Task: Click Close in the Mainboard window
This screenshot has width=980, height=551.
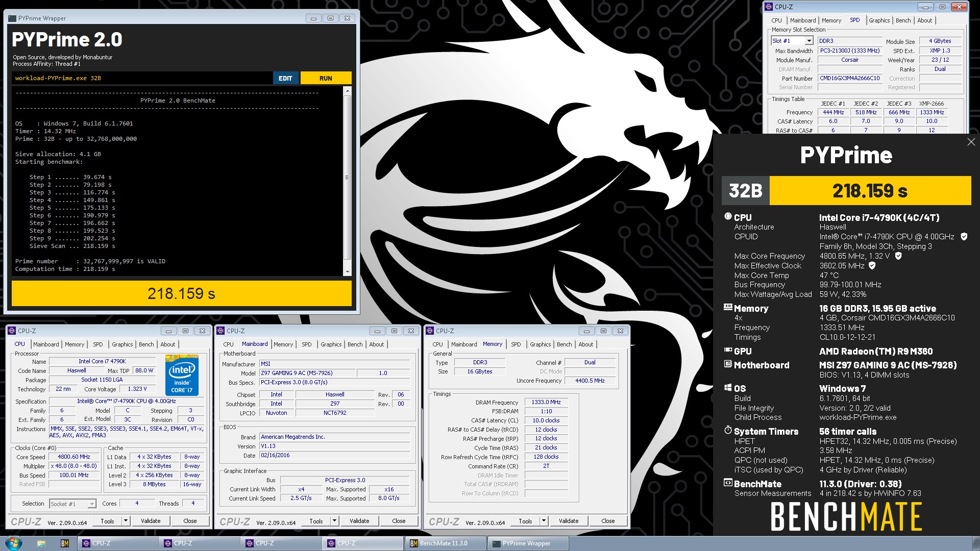Action: tap(399, 521)
